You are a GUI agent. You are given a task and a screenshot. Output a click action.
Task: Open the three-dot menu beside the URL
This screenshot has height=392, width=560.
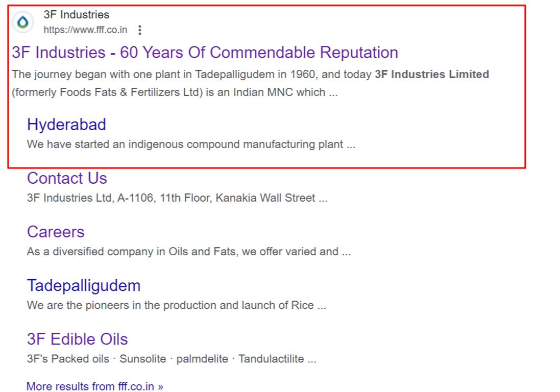click(140, 30)
